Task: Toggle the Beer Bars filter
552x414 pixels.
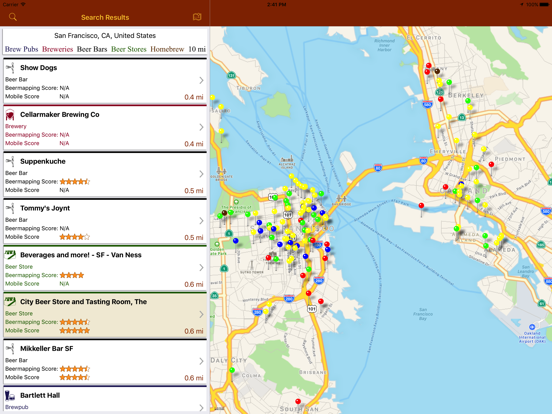Action: point(92,49)
